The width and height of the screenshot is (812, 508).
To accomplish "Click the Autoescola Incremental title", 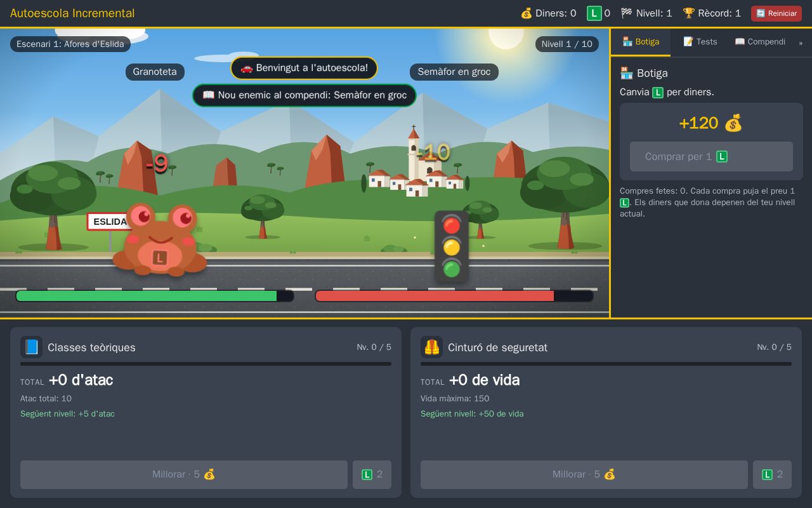I will pos(72,13).
